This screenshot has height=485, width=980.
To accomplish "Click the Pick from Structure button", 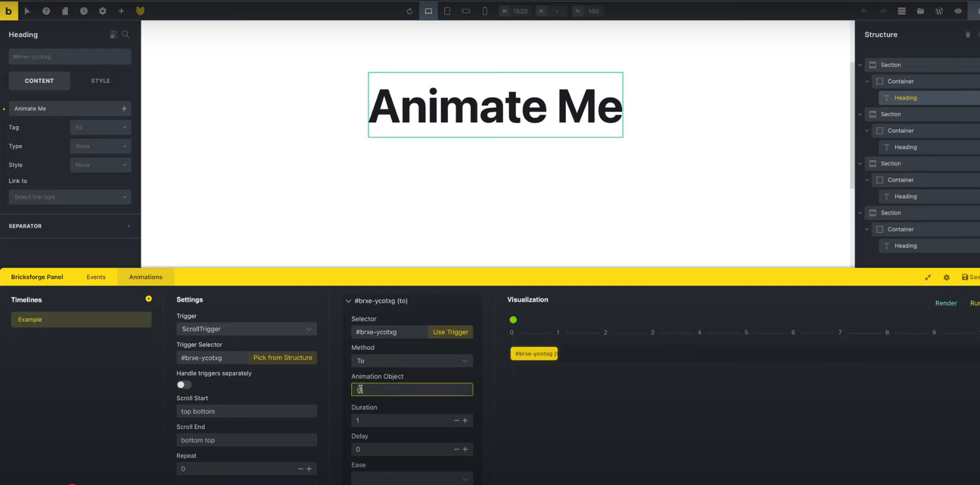I will tap(283, 358).
